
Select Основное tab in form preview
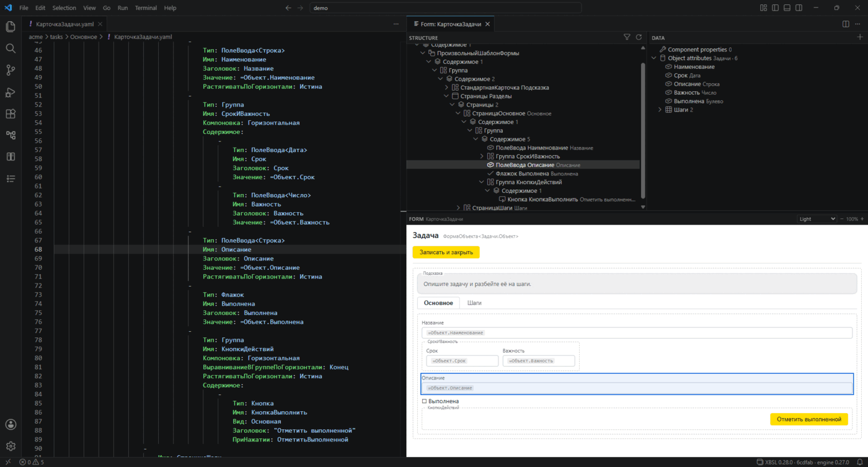coord(438,303)
